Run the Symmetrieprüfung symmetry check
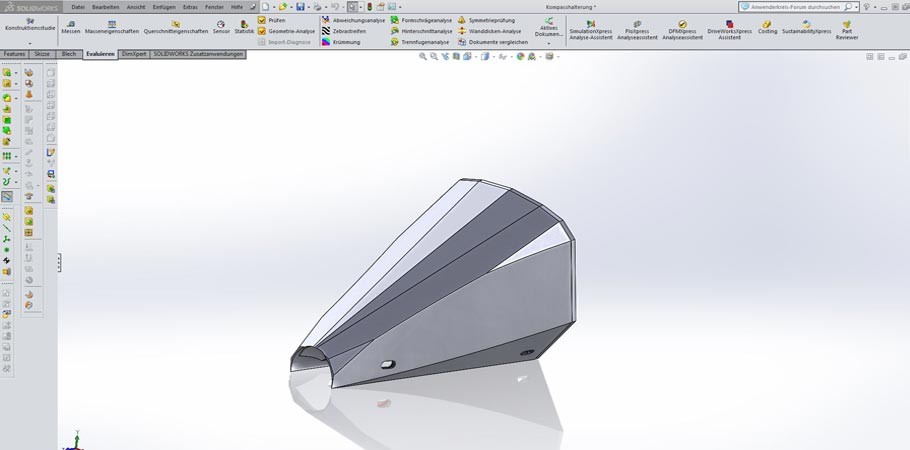The width and height of the screenshot is (910, 450). click(486, 20)
